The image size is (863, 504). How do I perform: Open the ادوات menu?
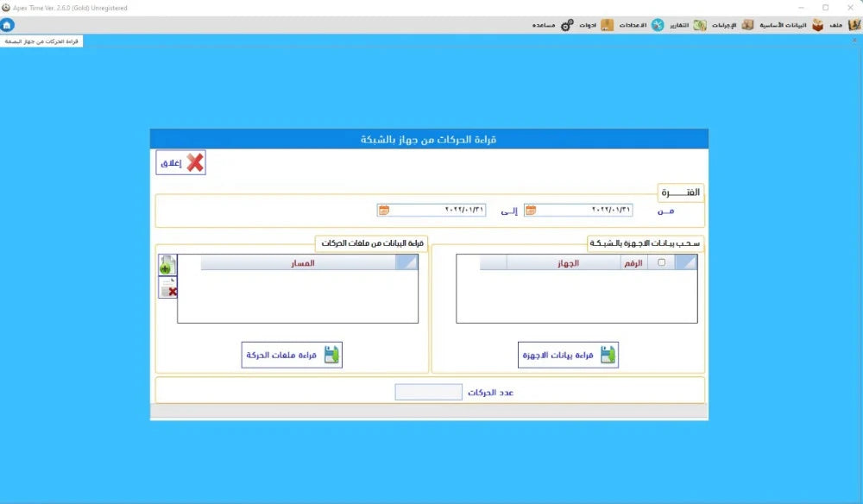578,25
